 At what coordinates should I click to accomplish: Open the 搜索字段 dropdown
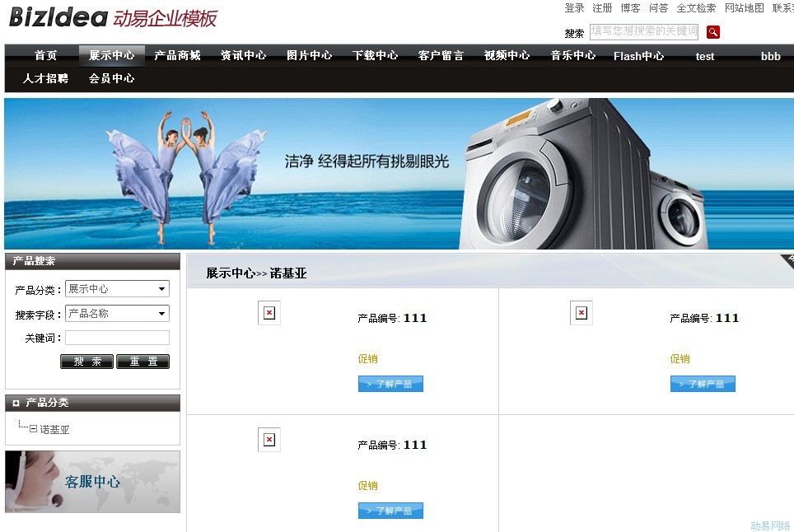tap(117, 314)
